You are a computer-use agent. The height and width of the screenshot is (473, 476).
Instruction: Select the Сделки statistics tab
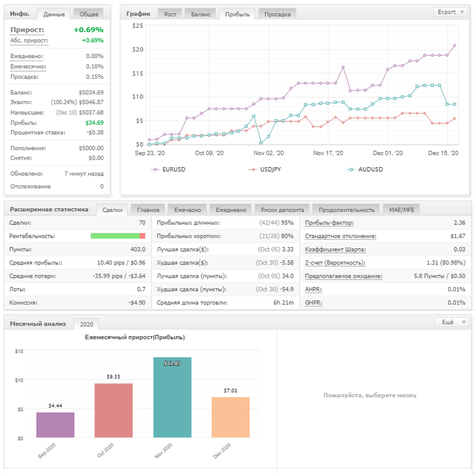click(112, 210)
